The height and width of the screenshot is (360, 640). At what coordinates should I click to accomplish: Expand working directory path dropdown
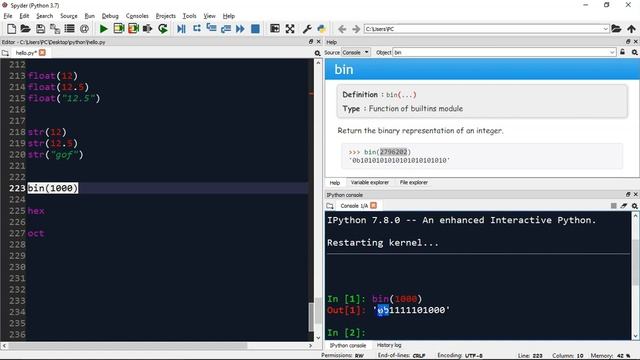pos(605,29)
